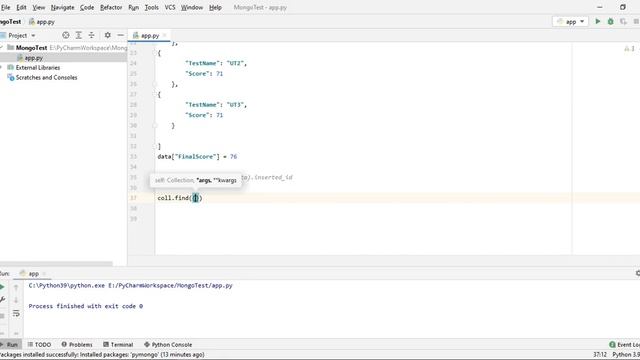Open the Navigate menu
The width and height of the screenshot is (640, 360).
click(62, 7)
